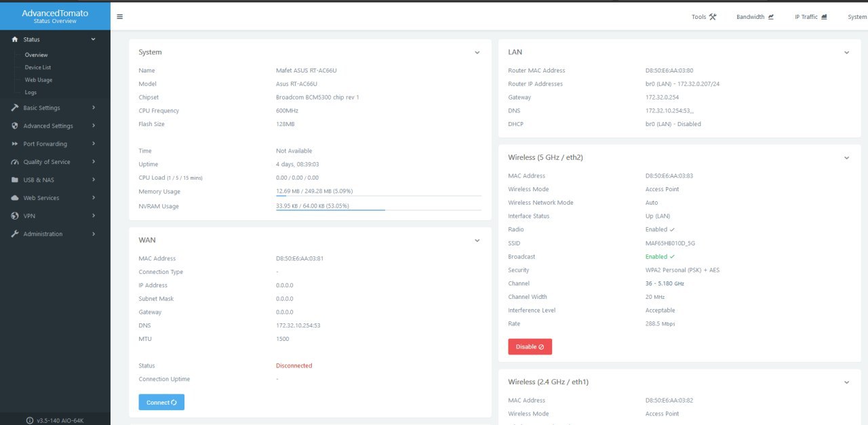Click the WAN MAC Address D8:50:E6:AA:03:81
Image resolution: width=868 pixels, height=425 pixels.
[300, 258]
